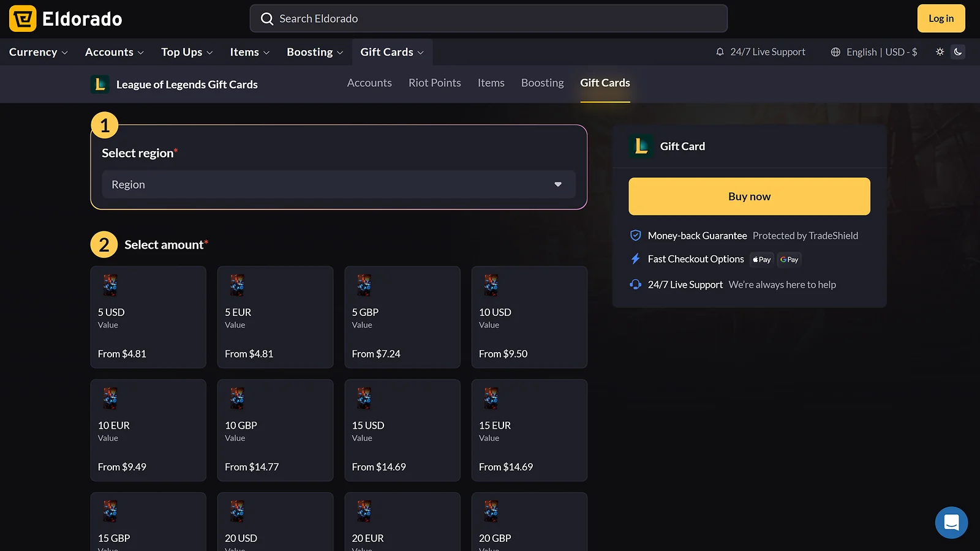
Task: Switch to the Riot Points tab
Action: point(435,83)
